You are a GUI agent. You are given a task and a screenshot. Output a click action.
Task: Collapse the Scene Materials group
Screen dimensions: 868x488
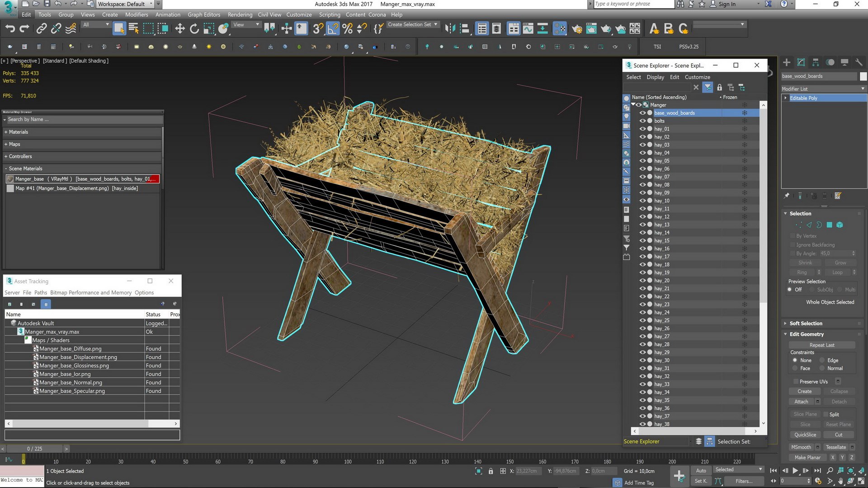(x=6, y=169)
